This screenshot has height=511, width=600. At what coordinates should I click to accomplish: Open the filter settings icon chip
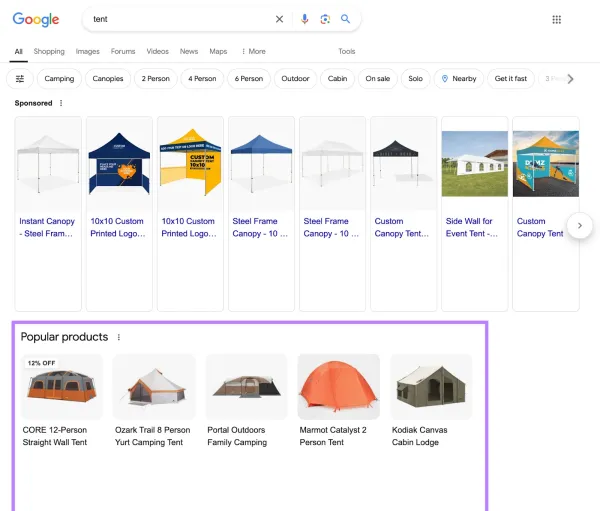pos(20,79)
